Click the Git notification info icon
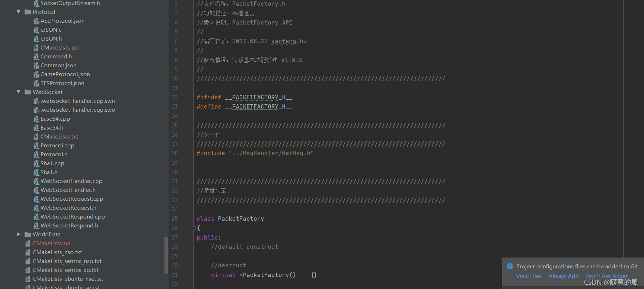Image resolution: width=644 pixels, height=289 pixels. (510, 266)
